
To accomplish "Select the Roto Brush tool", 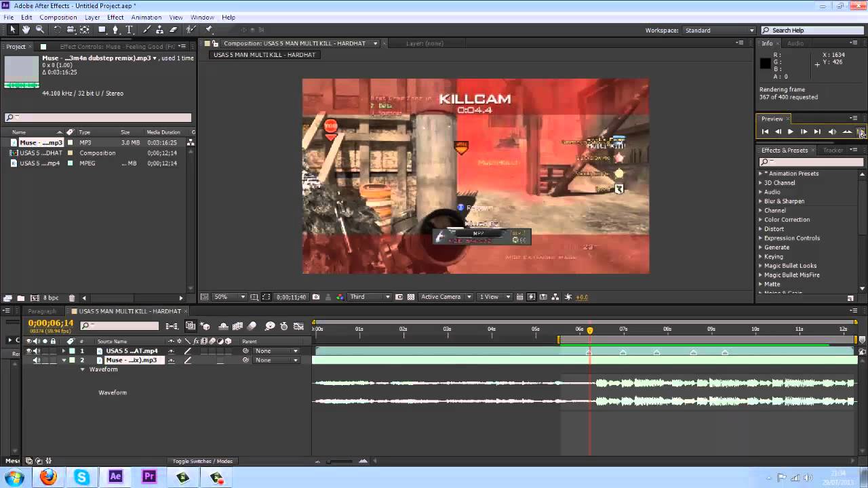I will pyautogui.click(x=191, y=30).
